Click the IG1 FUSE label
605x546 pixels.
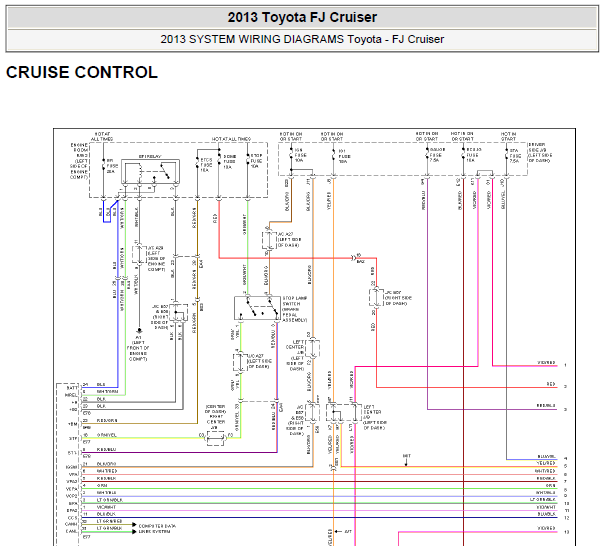344,156
